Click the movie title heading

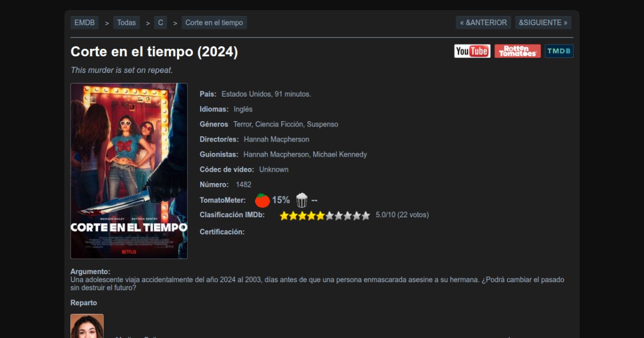pyautogui.click(x=155, y=52)
